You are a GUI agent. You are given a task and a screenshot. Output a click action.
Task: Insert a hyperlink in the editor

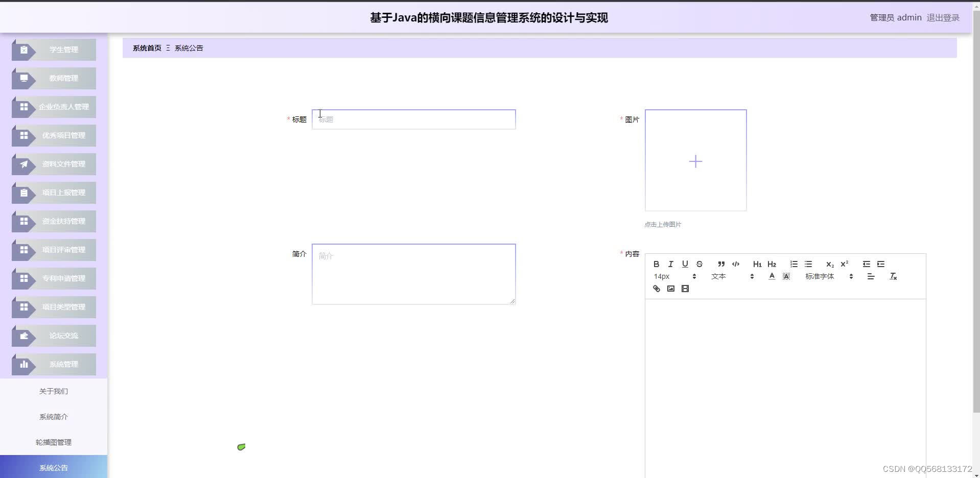(657, 289)
